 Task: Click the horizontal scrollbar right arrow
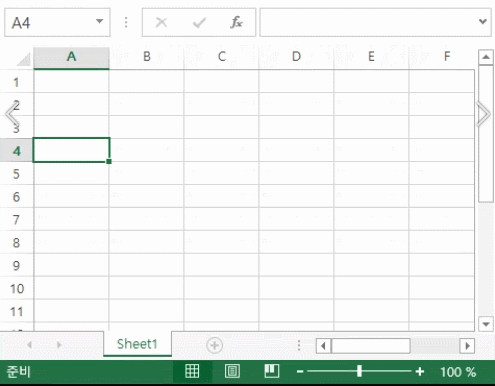[x=467, y=346]
